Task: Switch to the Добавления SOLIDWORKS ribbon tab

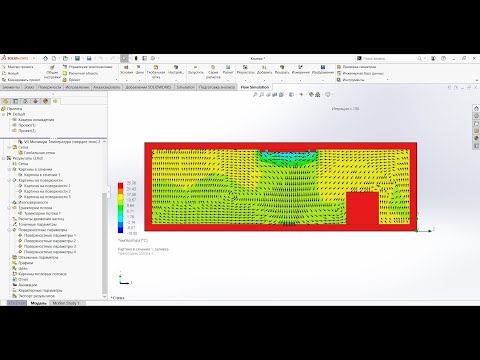Action: [148, 87]
